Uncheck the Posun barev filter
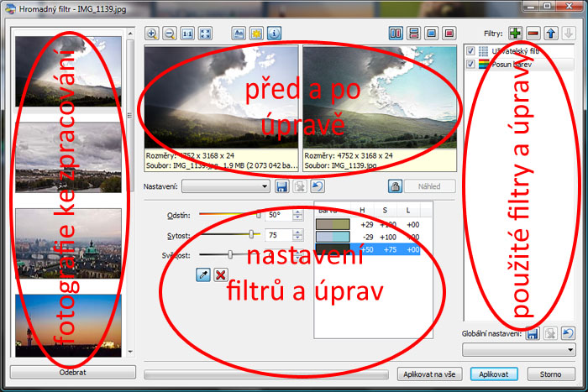The image size is (588, 392). (x=471, y=65)
